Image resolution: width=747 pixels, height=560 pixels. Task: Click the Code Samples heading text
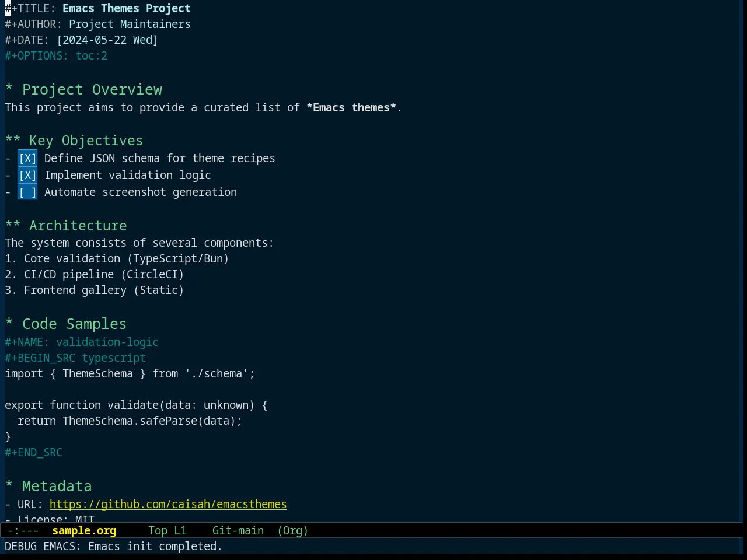74,324
